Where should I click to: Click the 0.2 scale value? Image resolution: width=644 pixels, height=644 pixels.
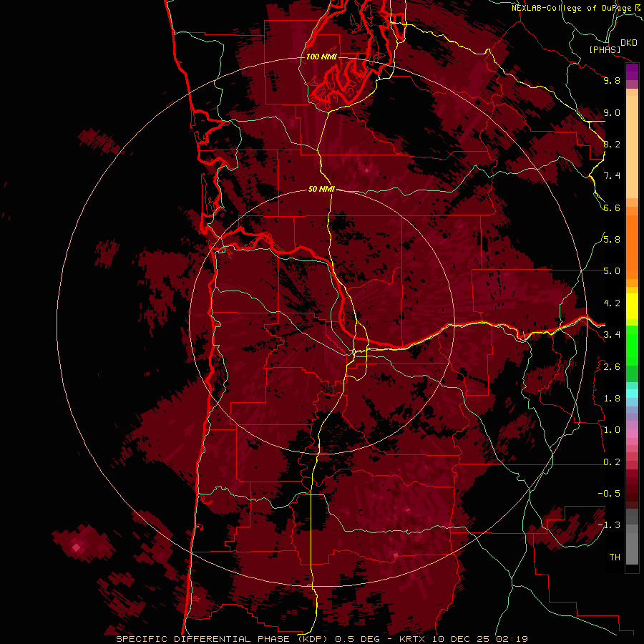(x=612, y=462)
